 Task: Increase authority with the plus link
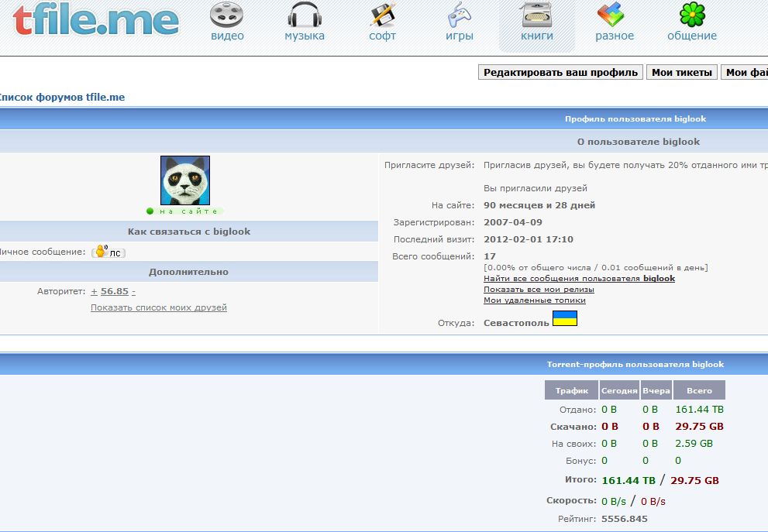click(94, 291)
